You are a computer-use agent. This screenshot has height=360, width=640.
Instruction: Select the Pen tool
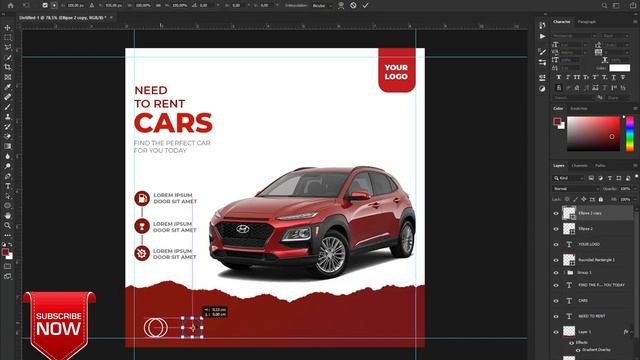tap(7, 176)
